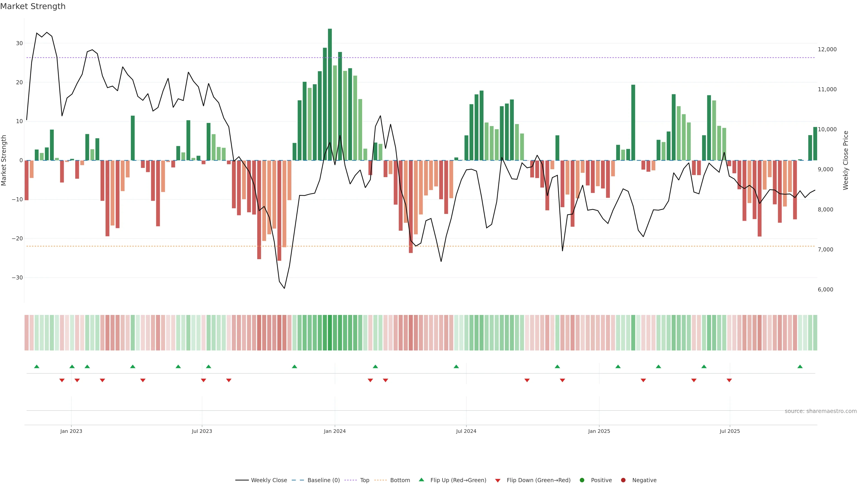Click the first green flip-up triangle marker
Screen dimensions: 868x488
click(37, 366)
